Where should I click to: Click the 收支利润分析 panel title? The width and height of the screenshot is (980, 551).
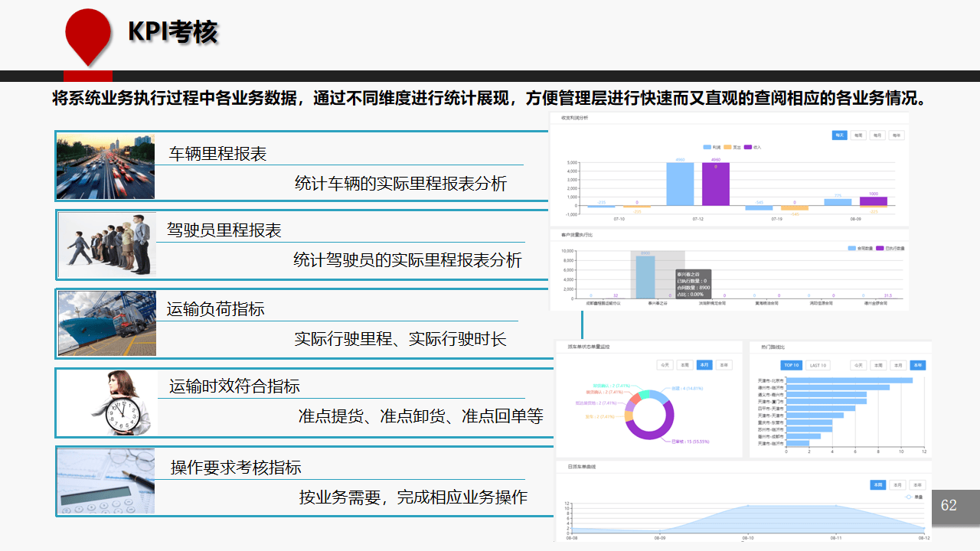573,118
